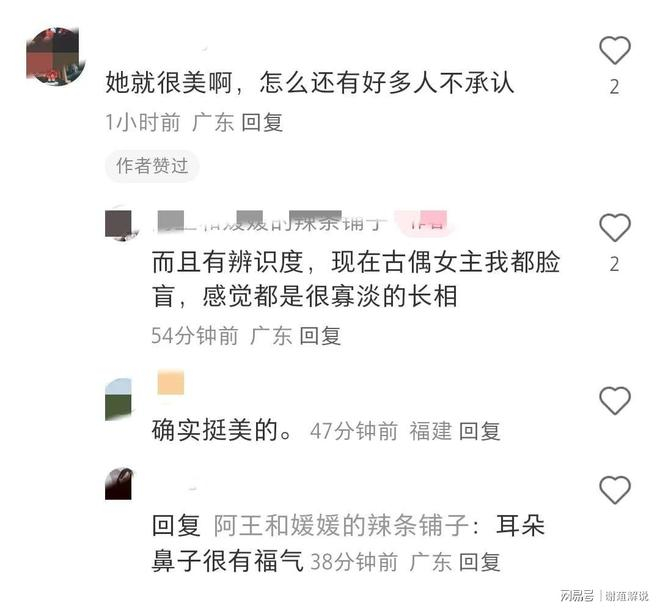Like the comment '她就很美啊'
660x608 pixels.
[x=615, y=50]
